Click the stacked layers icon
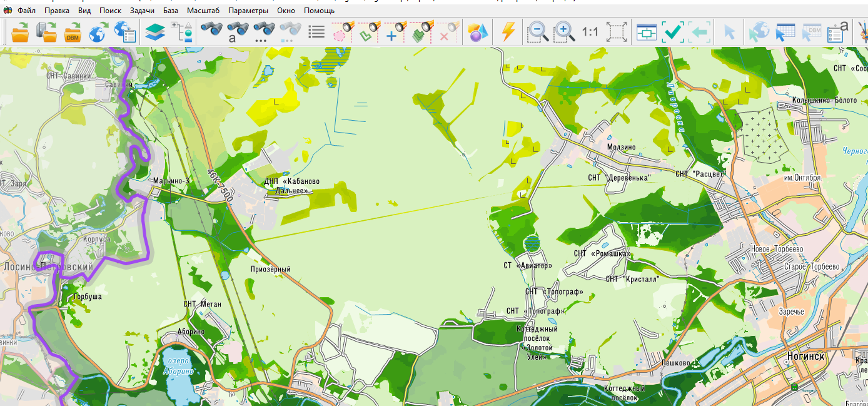Screen dimensions: 868x406 pyautogui.click(x=154, y=32)
